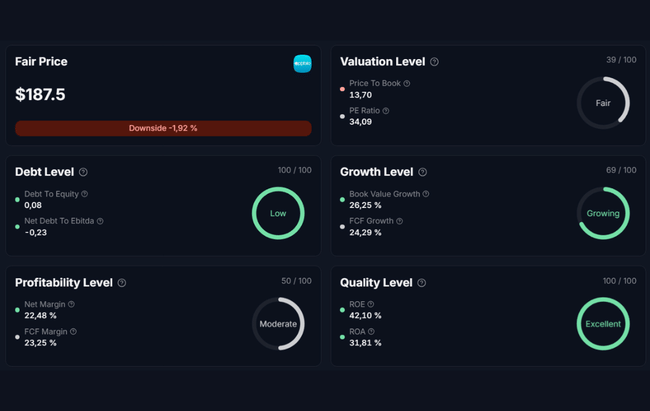Click info icon next to FCF Growth
650x411 pixels.
400,221
